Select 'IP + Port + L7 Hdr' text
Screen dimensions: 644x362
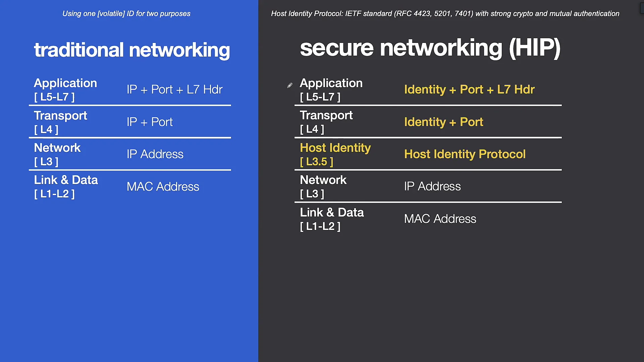pyautogui.click(x=174, y=89)
